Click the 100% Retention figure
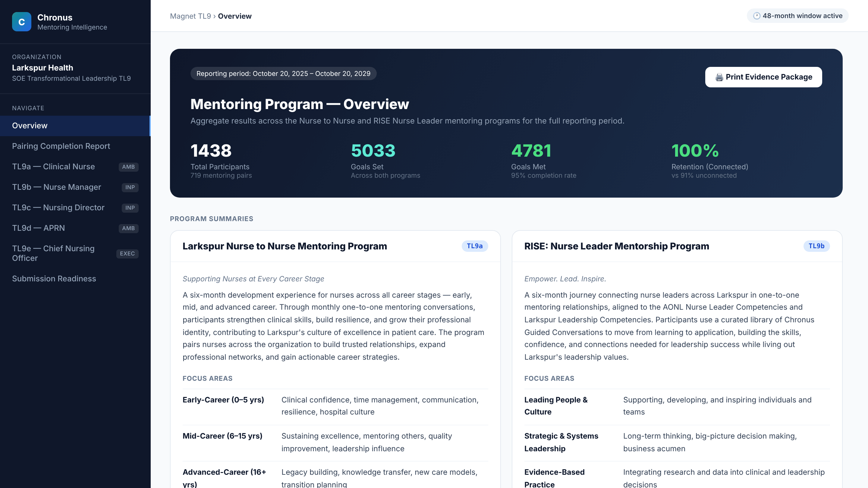The width and height of the screenshot is (868, 488). [x=695, y=151]
